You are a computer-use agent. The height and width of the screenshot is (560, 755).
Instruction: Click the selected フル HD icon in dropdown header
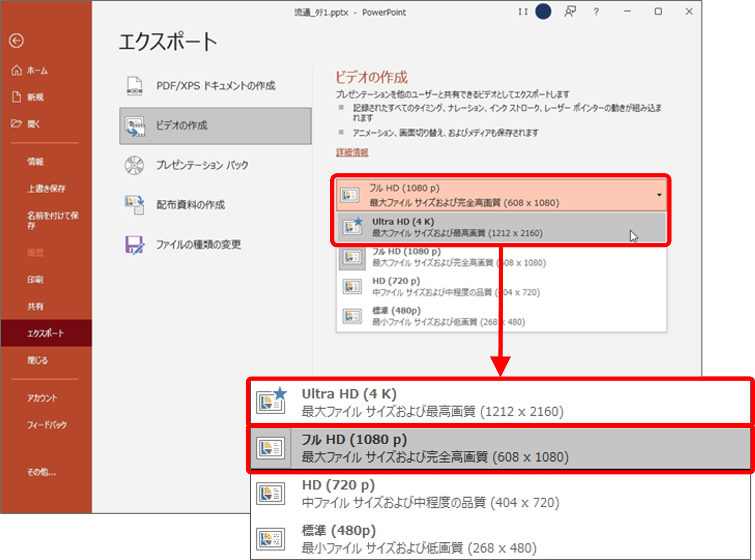coord(350,195)
